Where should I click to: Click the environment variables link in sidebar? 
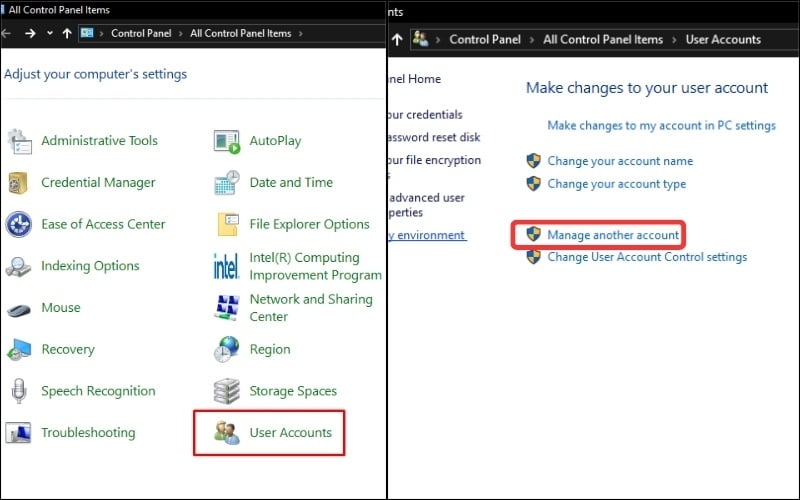428,235
